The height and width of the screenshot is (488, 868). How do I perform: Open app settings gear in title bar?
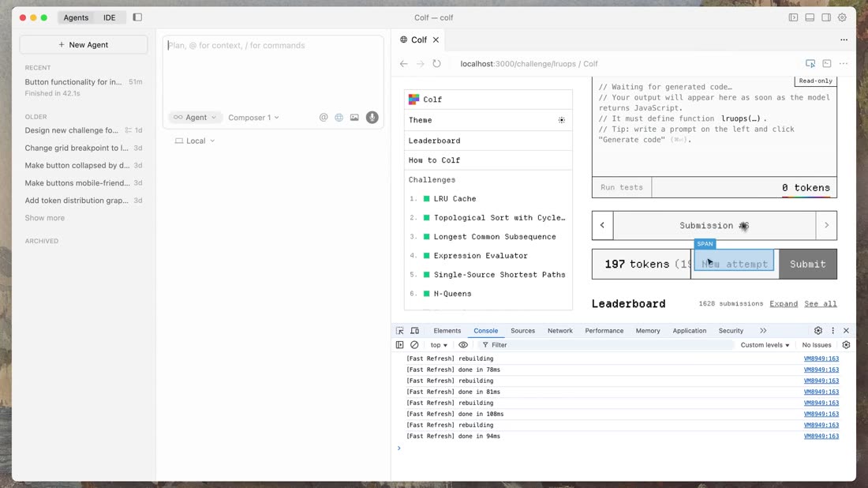(842, 17)
